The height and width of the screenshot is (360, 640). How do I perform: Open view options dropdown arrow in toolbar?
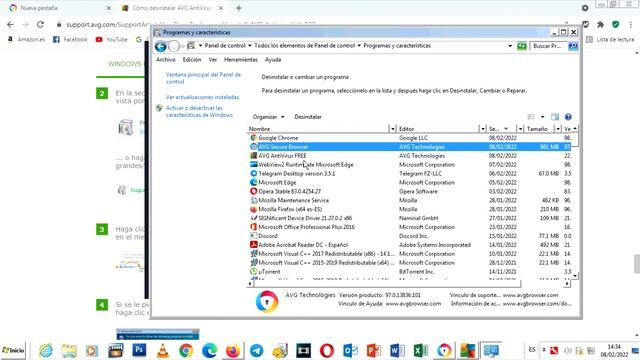coord(542,117)
